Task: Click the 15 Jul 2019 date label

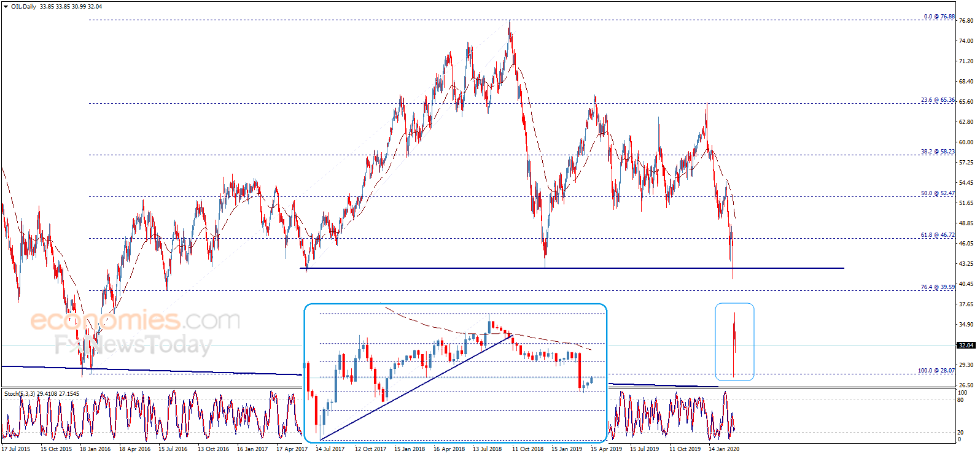Action: pyautogui.click(x=645, y=449)
